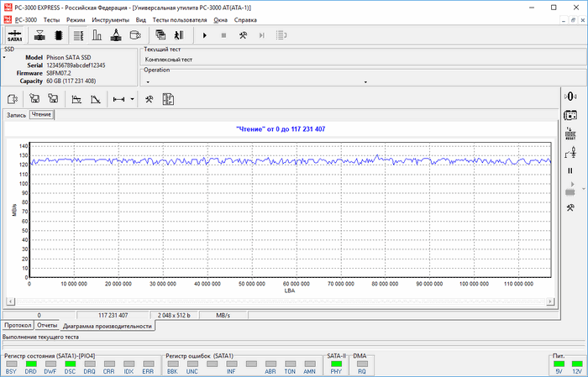
Task: Open the Operation dropdown arrow
Action: tap(367, 82)
